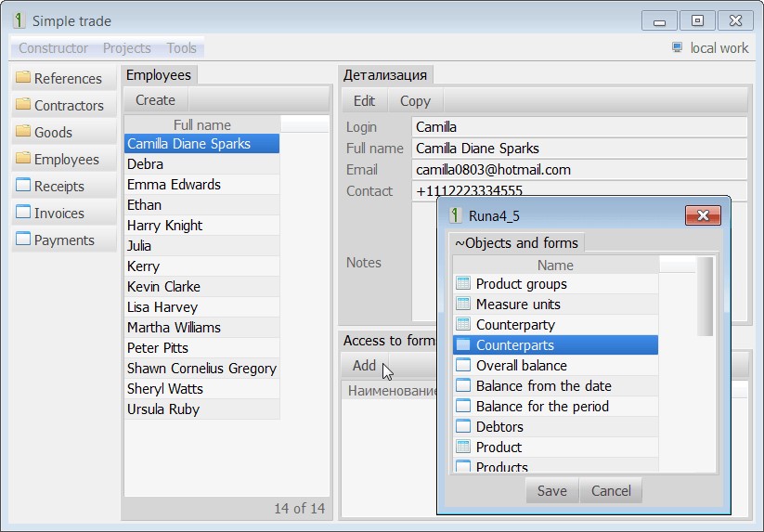Viewport: 764px width, 532px height.
Task: Sort employees by Full name header
Action: tap(201, 125)
